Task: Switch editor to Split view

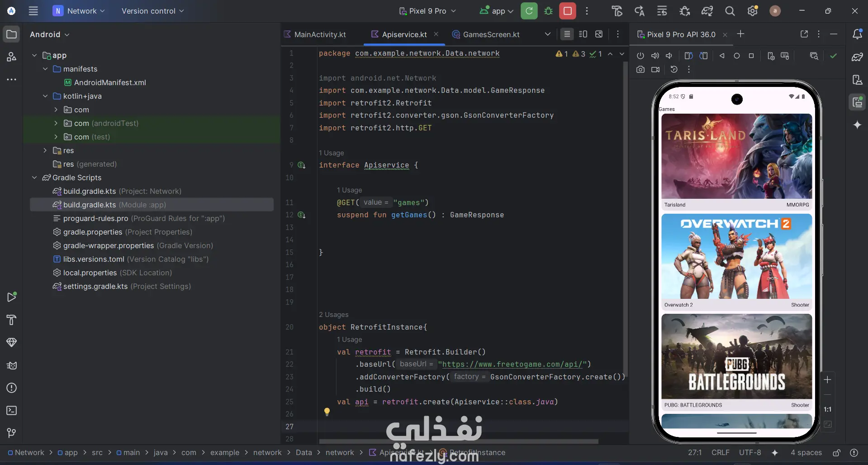Action: (x=583, y=34)
